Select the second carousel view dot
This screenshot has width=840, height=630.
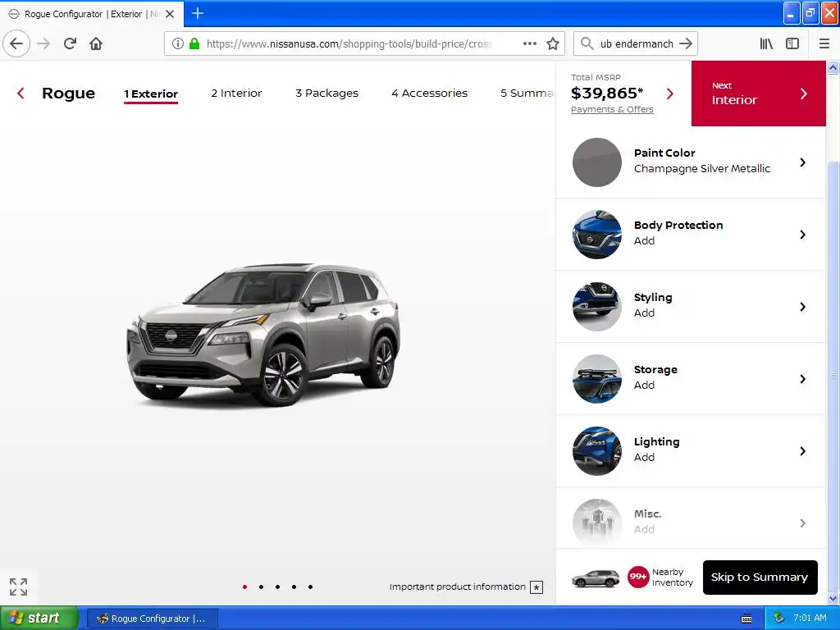tap(261, 587)
